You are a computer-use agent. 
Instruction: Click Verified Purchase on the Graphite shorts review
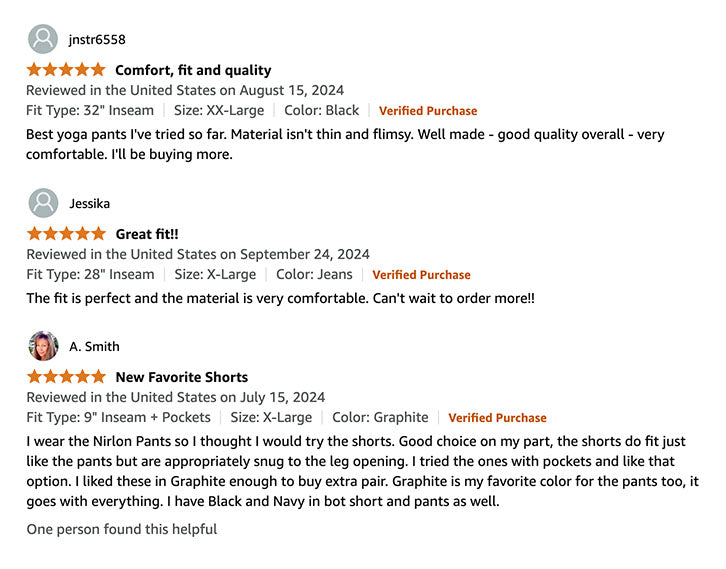pyautogui.click(x=497, y=418)
